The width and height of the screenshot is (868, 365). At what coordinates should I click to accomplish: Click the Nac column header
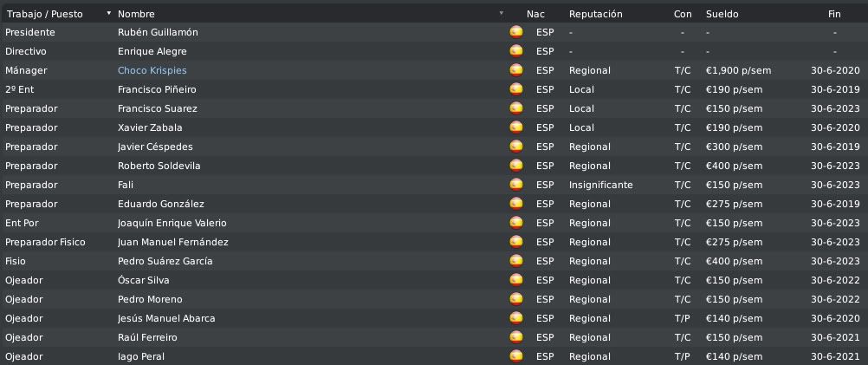(x=535, y=14)
